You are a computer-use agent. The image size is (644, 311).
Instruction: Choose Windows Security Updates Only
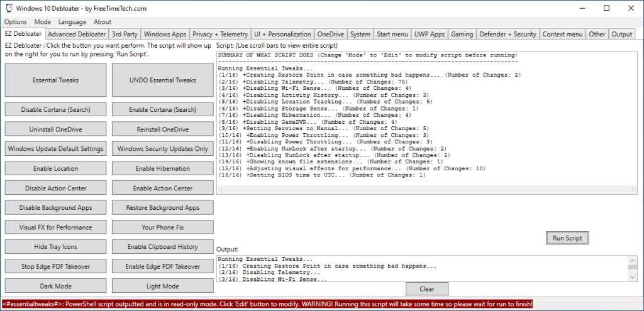(x=163, y=148)
